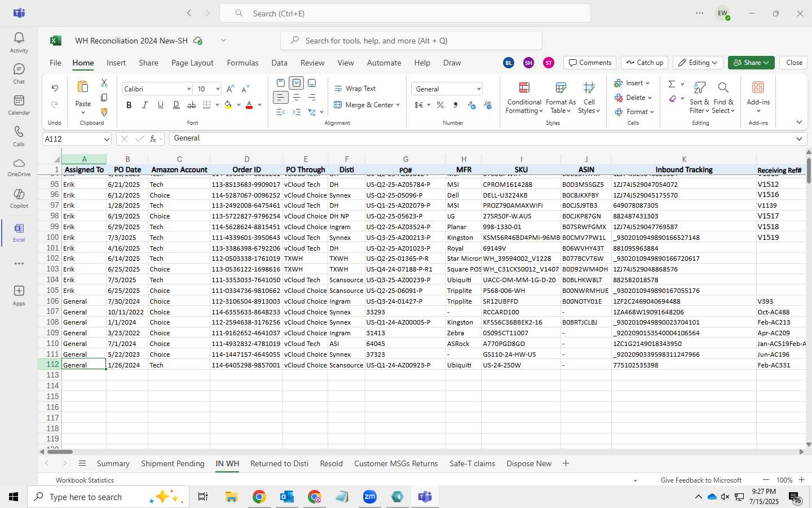This screenshot has height=508, width=812.
Task: Open Add-ins pane
Action: [x=758, y=97]
